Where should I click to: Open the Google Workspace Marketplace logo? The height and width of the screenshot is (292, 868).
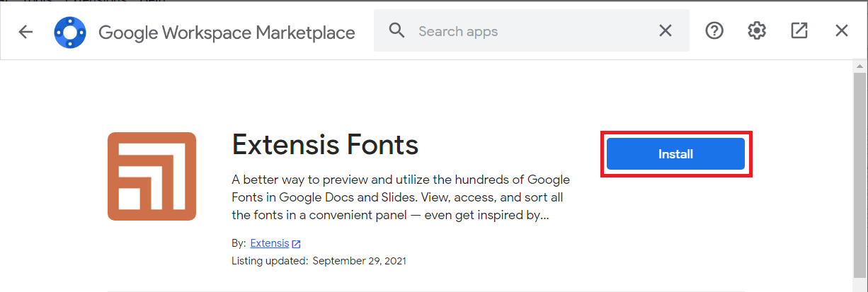70,32
